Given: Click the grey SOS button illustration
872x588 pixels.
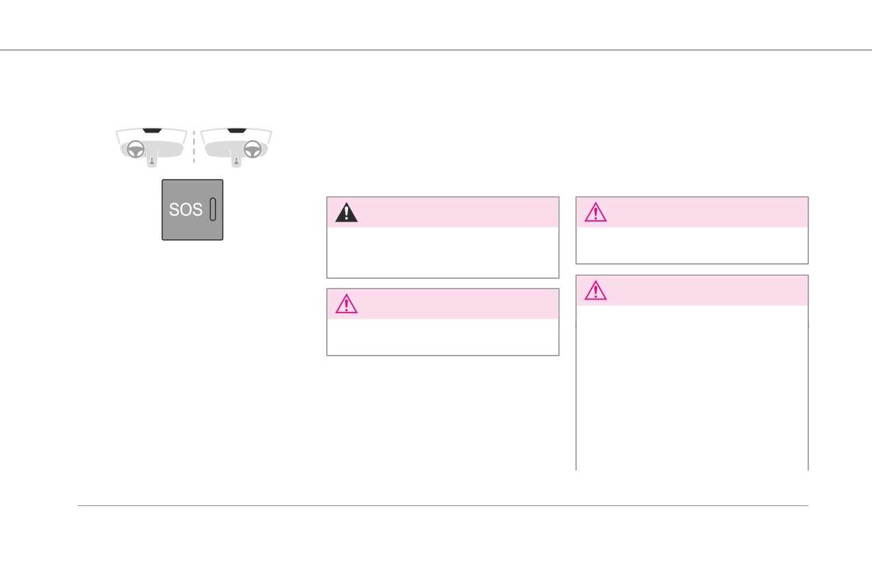Looking at the screenshot, I should 192,210.
